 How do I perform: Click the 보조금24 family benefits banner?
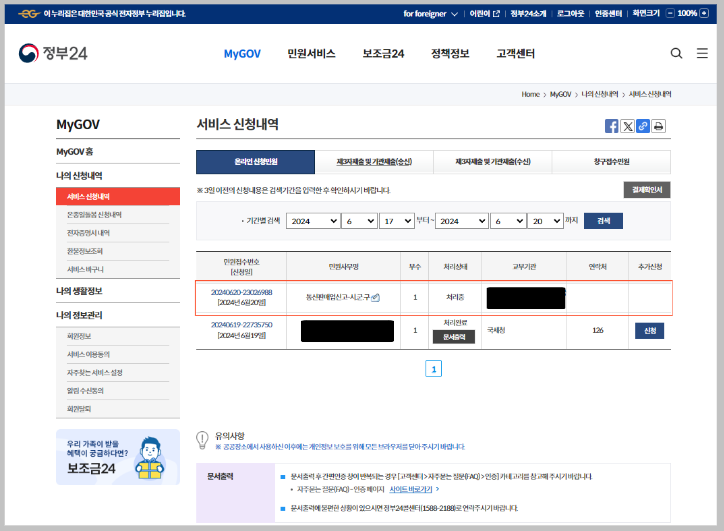tap(118, 457)
